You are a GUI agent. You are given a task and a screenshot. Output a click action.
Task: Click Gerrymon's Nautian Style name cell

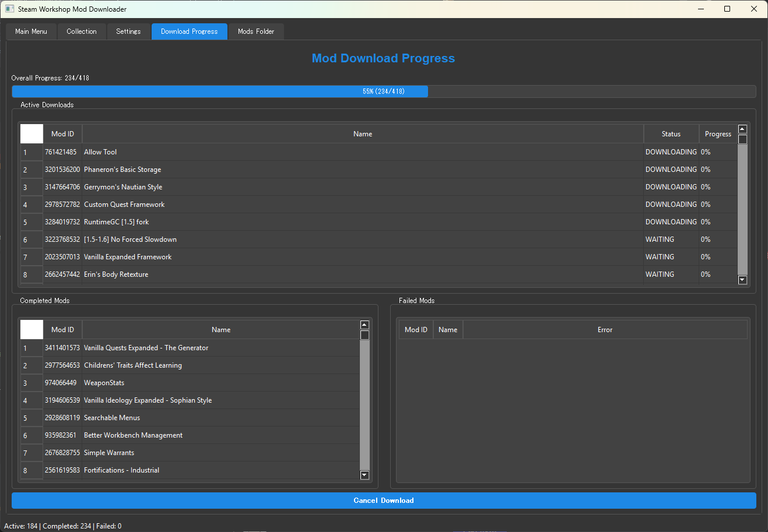click(362, 187)
